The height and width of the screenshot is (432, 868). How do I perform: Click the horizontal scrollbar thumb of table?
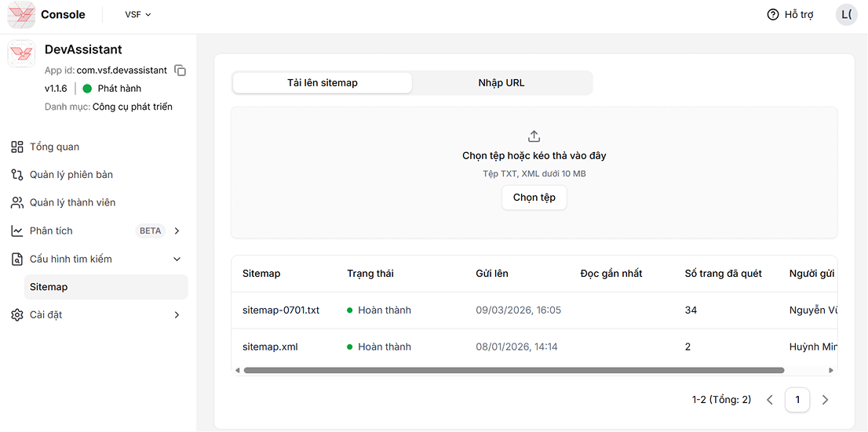(514, 370)
